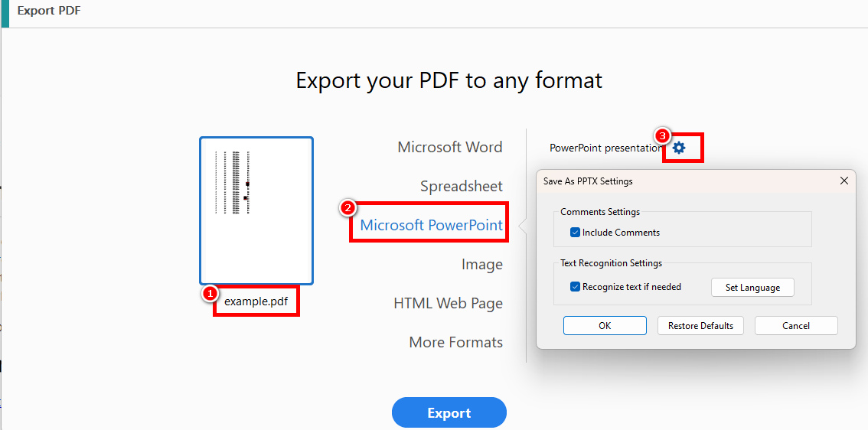
Task: Choose the Spreadsheet export format
Action: (461, 187)
